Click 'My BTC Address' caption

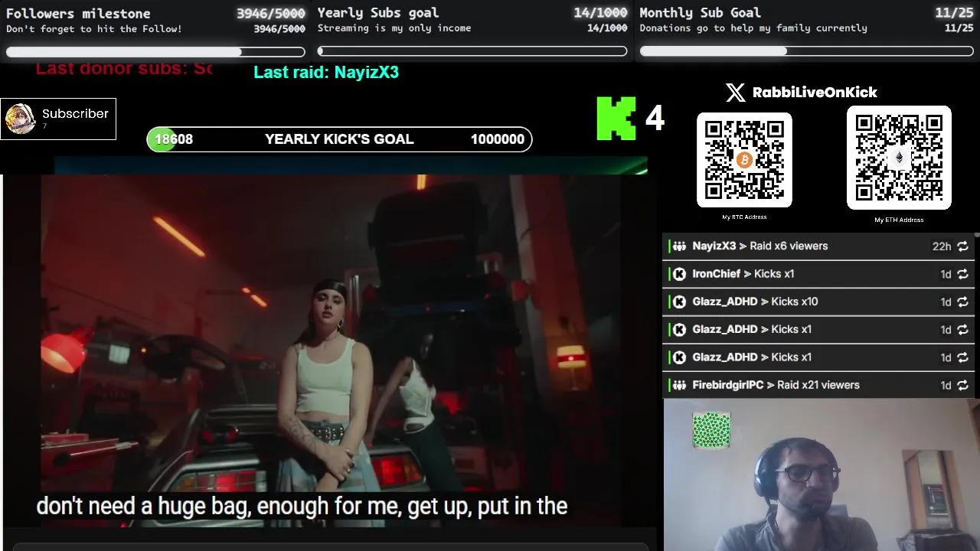[744, 217]
